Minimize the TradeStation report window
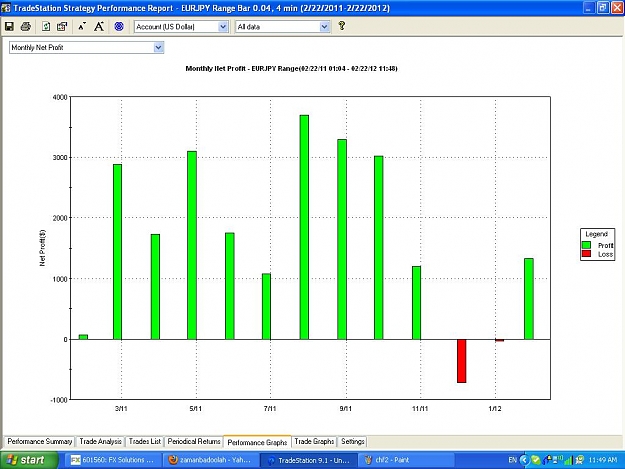Screen dimensions: 625x469 [588, 8]
